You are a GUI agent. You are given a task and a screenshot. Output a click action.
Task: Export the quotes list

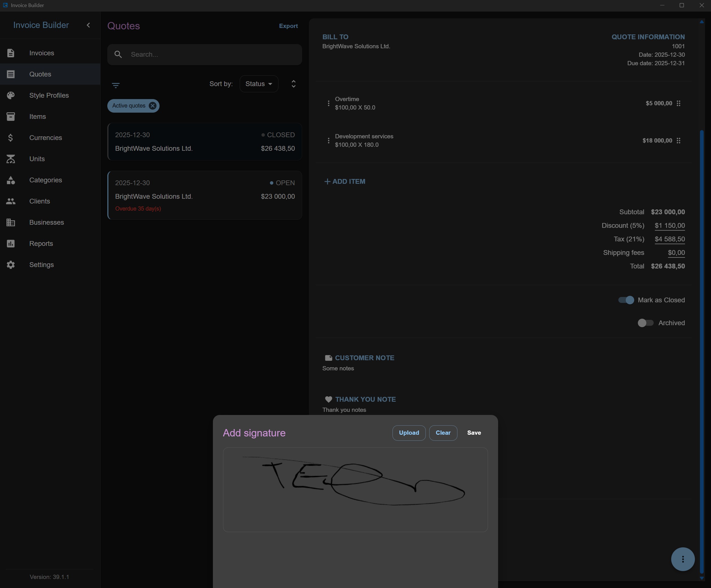coord(289,26)
